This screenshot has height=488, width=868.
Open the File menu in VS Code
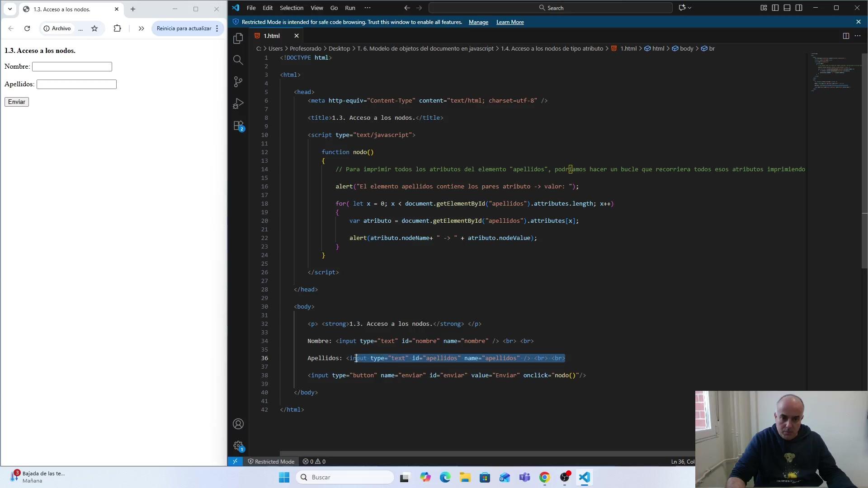pyautogui.click(x=251, y=8)
